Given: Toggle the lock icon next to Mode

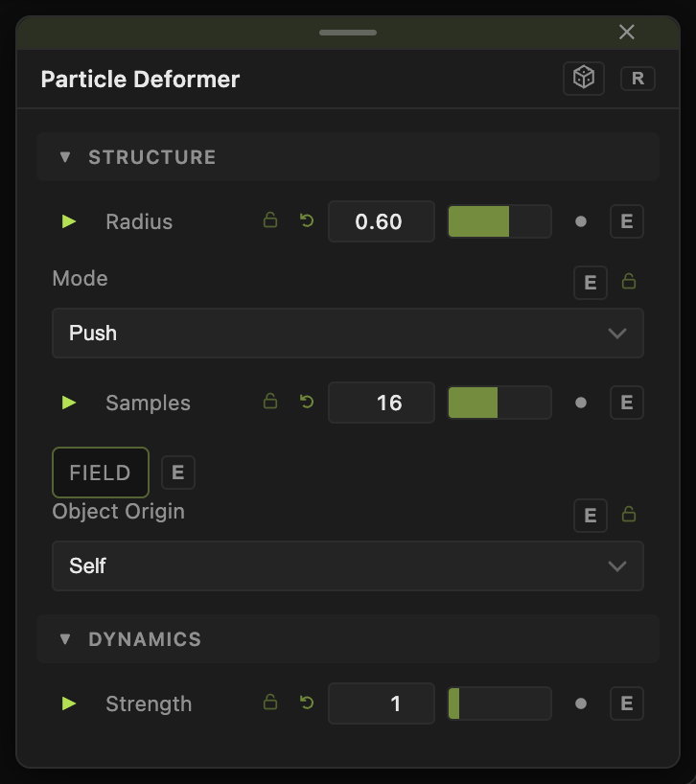Looking at the screenshot, I should tap(629, 282).
